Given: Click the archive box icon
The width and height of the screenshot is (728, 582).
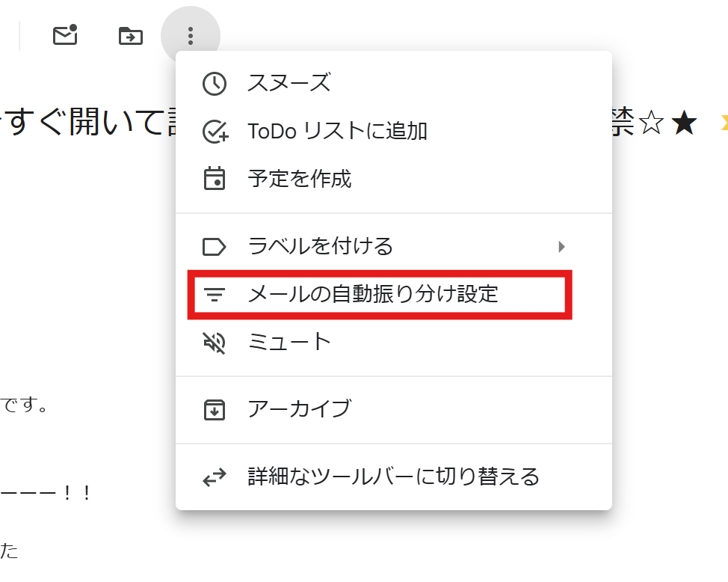Looking at the screenshot, I should 215,409.
